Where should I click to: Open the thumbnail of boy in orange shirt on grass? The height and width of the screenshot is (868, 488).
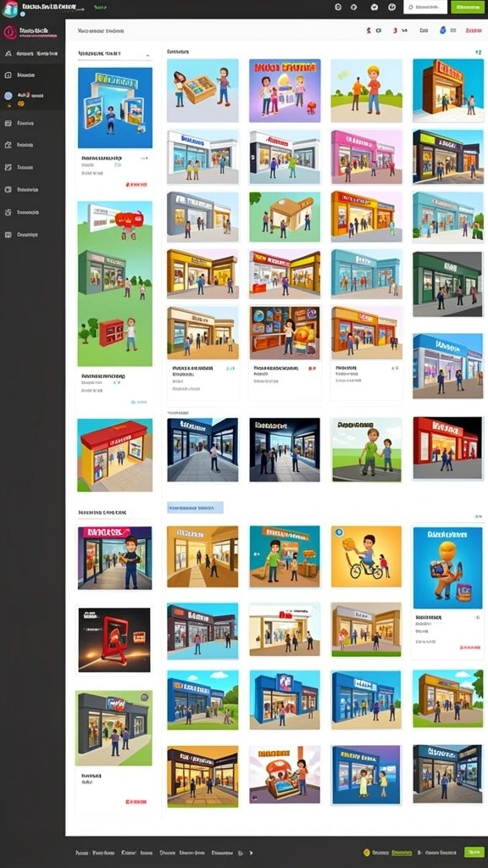366,90
